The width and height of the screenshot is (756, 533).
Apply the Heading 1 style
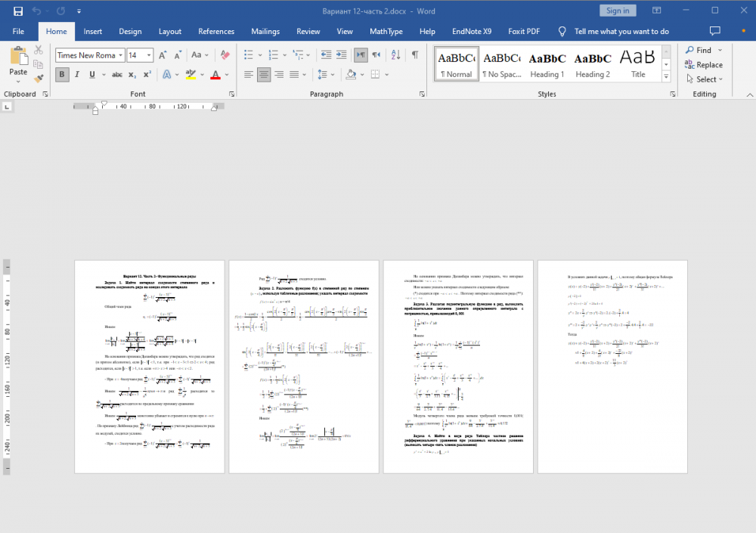tap(547, 64)
